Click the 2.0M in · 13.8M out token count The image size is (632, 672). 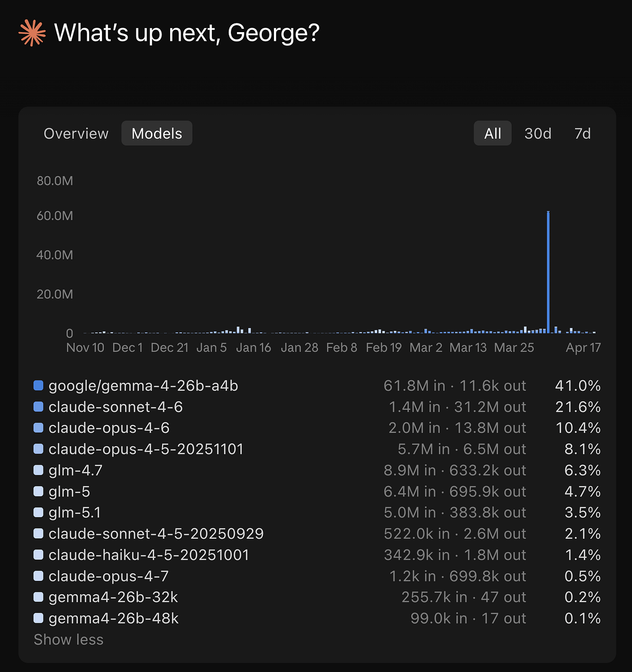[x=458, y=428]
